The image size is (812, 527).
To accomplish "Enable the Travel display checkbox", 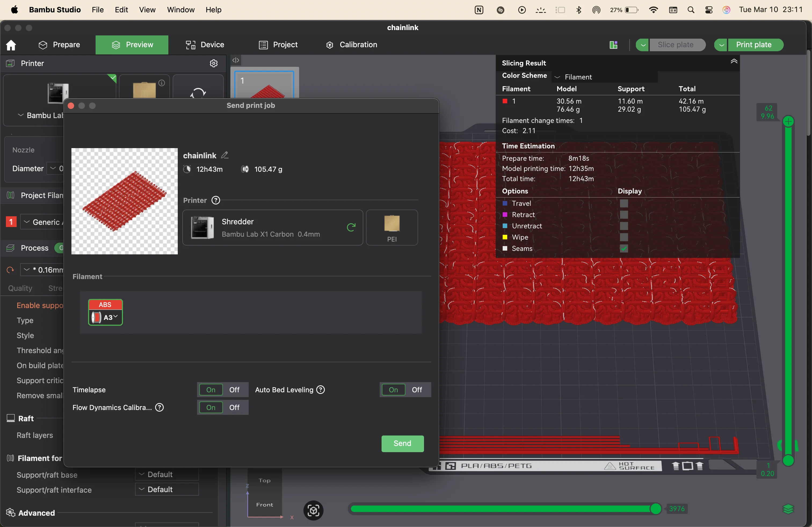I will click(x=624, y=203).
